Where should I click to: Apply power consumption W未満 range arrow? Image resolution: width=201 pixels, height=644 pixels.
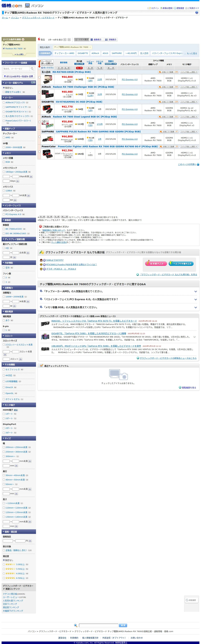pyautogui.click(x=28, y=301)
